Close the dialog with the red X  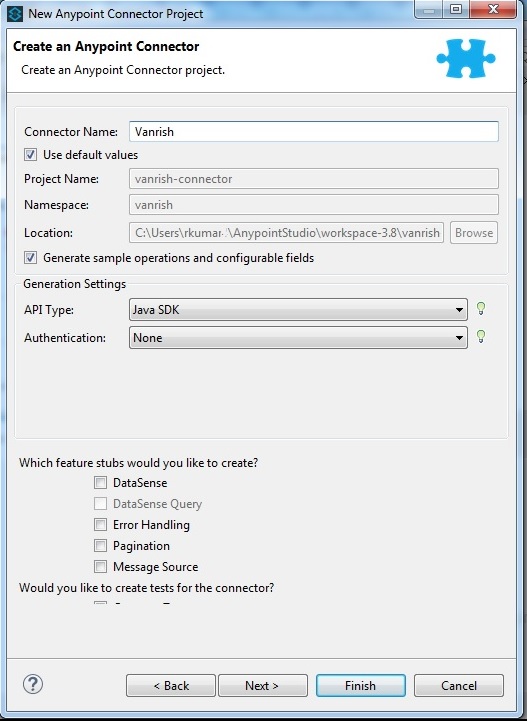(493, 10)
